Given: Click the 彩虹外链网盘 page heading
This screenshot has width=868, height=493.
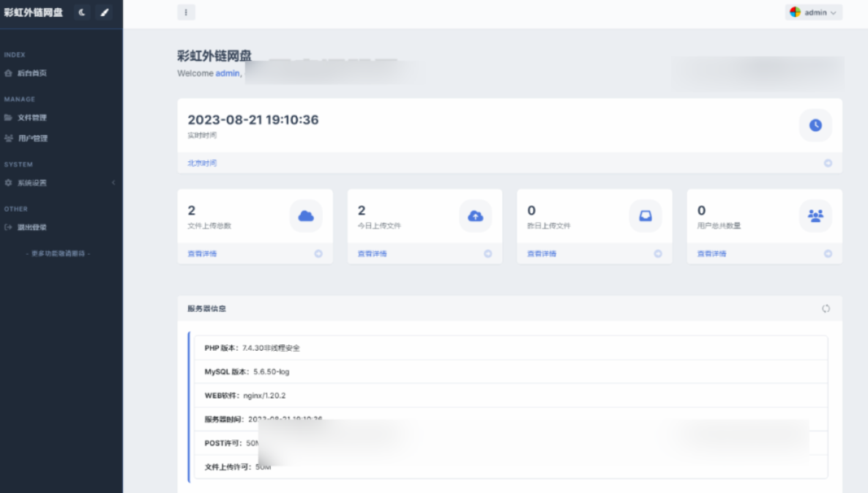Looking at the screenshot, I should [x=214, y=56].
